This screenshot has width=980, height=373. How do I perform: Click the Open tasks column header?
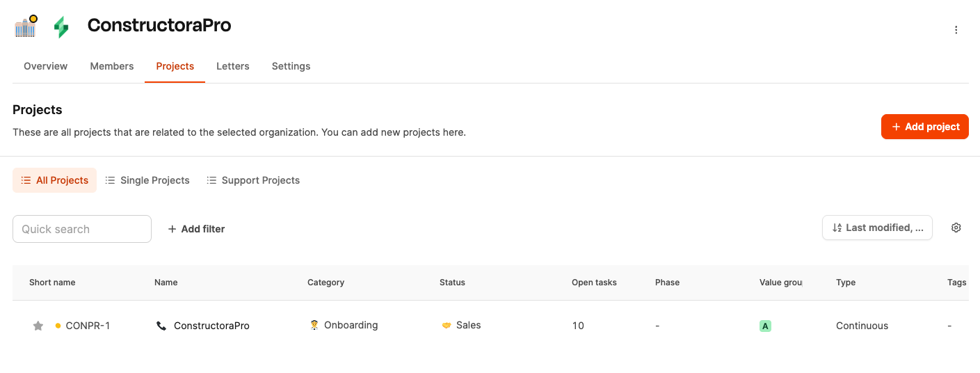coord(594,283)
